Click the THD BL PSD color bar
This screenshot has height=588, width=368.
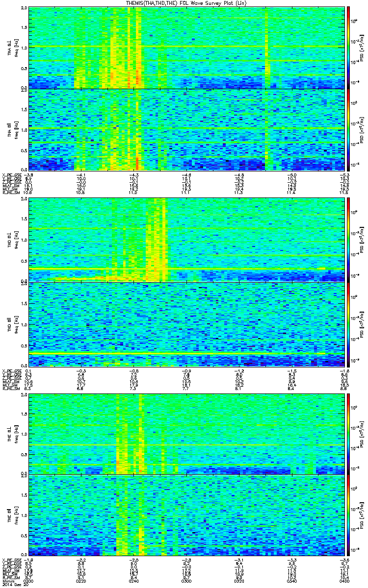tap(349, 240)
